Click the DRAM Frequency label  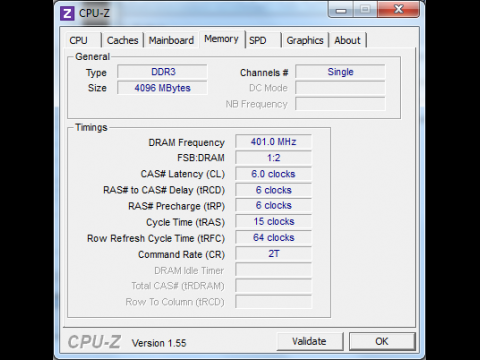click(x=186, y=143)
